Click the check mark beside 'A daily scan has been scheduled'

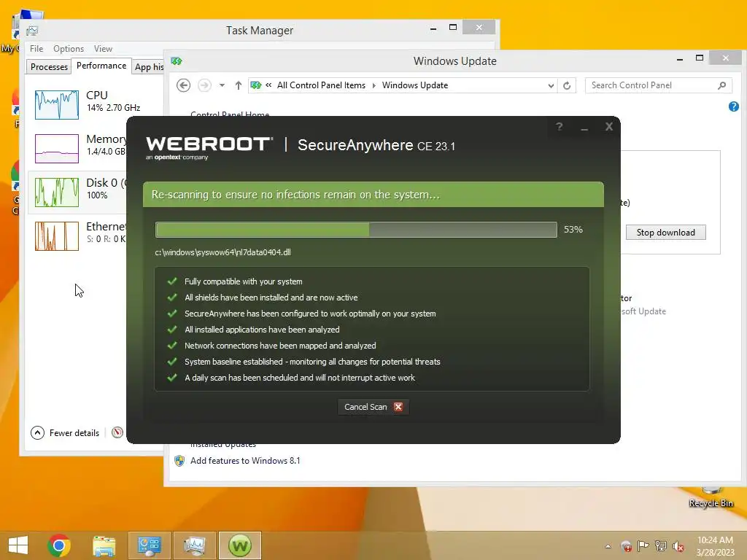[x=172, y=378]
